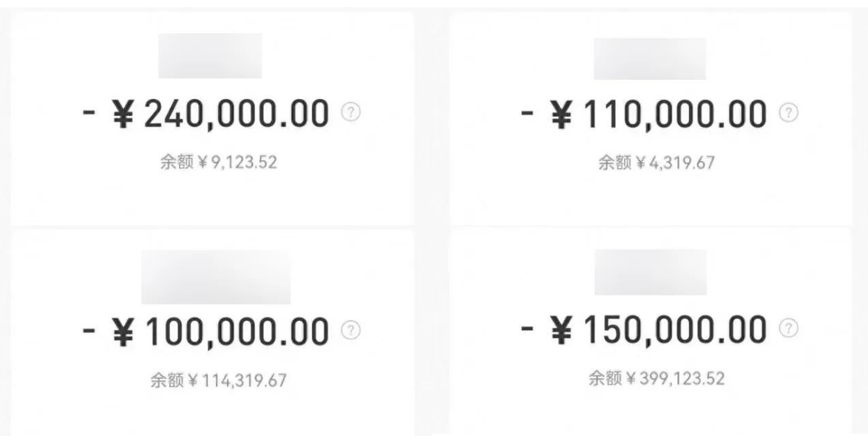
Task: Open question mark next to ¥150,000.00
Action: pyautogui.click(x=790, y=326)
